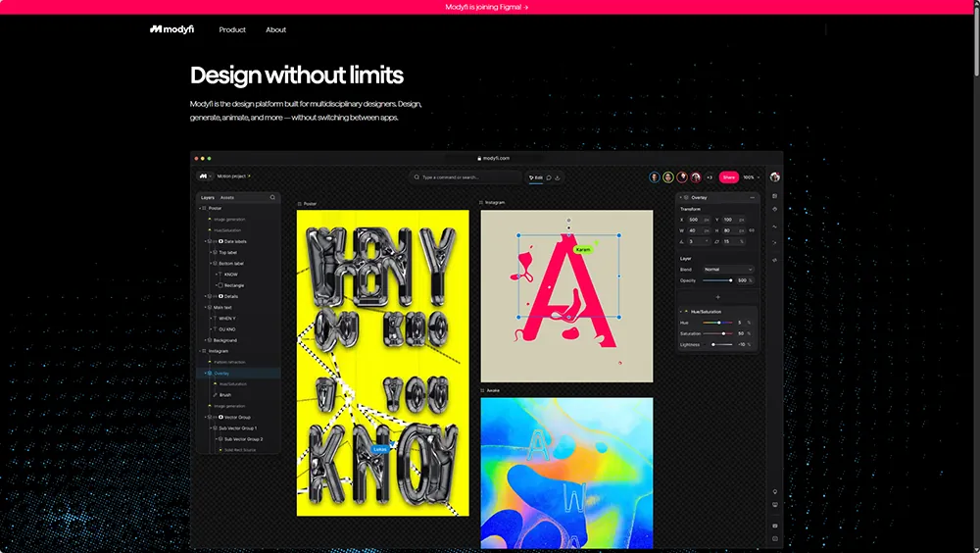Image resolution: width=980 pixels, height=553 pixels.
Task: Click the frame icon of the Poster layer
Action: (x=204, y=208)
